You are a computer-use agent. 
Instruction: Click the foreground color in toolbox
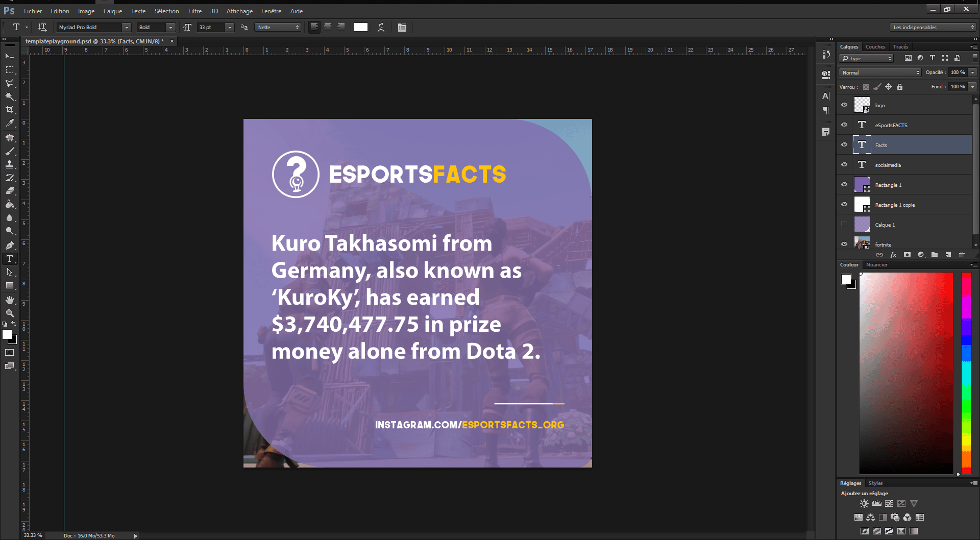click(x=7, y=334)
